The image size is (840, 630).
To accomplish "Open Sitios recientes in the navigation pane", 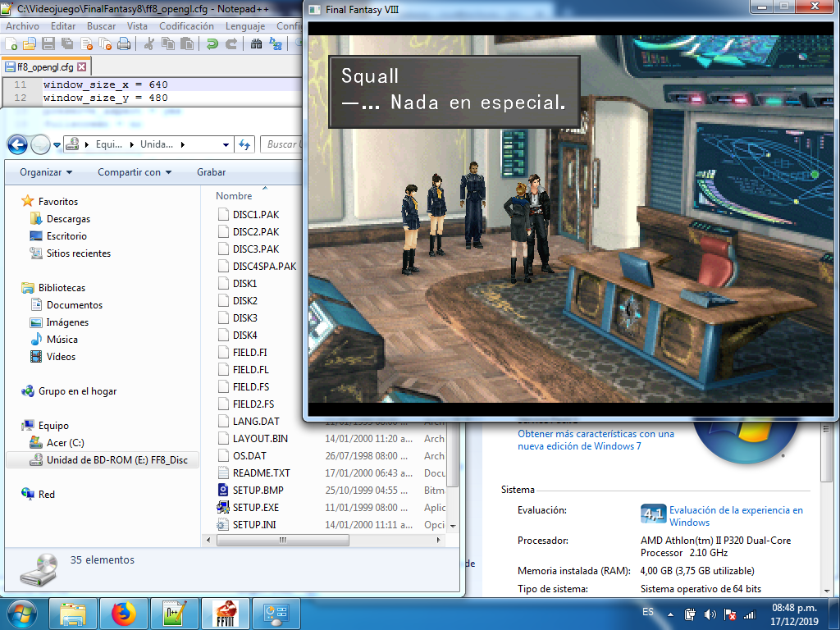I will (x=78, y=253).
